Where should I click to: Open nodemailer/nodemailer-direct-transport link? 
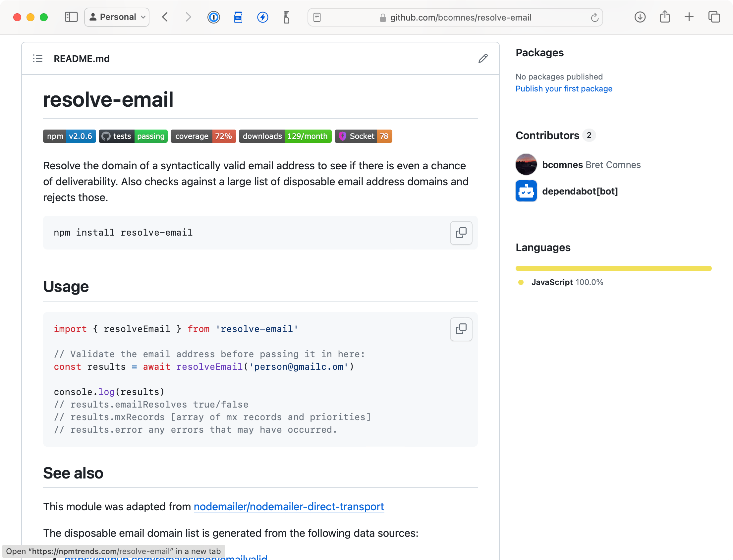(289, 507)
